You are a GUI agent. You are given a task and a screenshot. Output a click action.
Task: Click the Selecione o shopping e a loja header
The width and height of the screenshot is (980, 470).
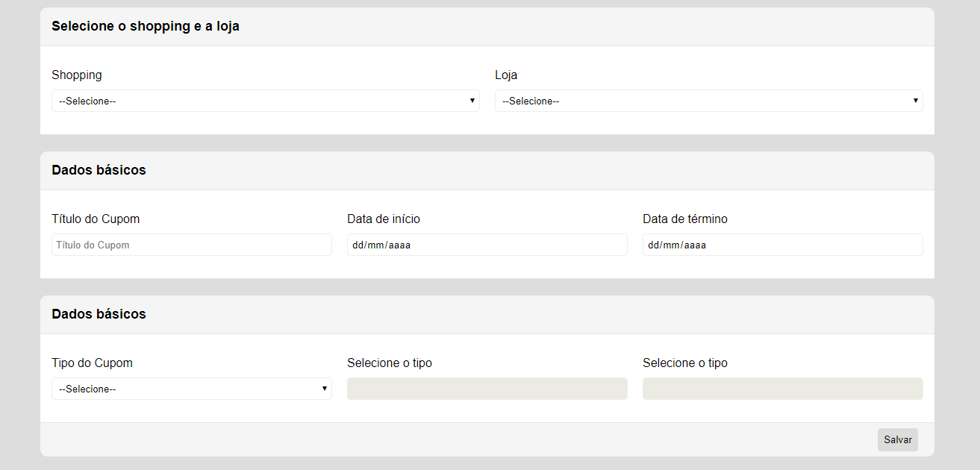coord(145,25)
